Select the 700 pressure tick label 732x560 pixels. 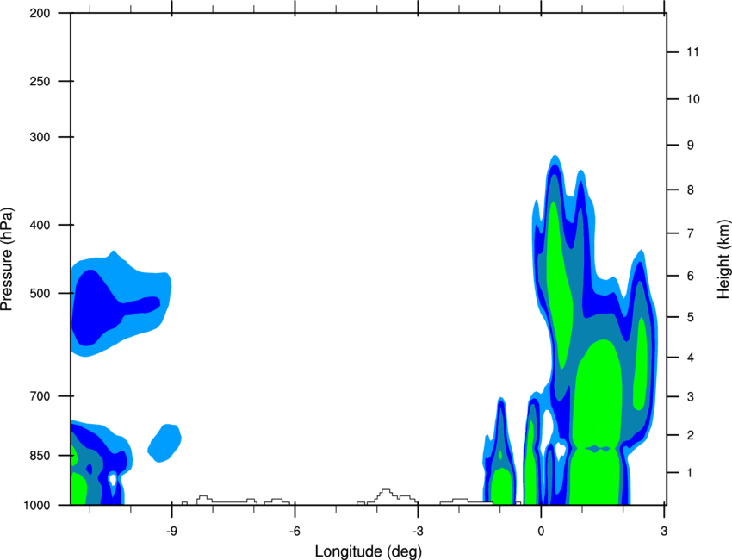click(x=40, y=396)
